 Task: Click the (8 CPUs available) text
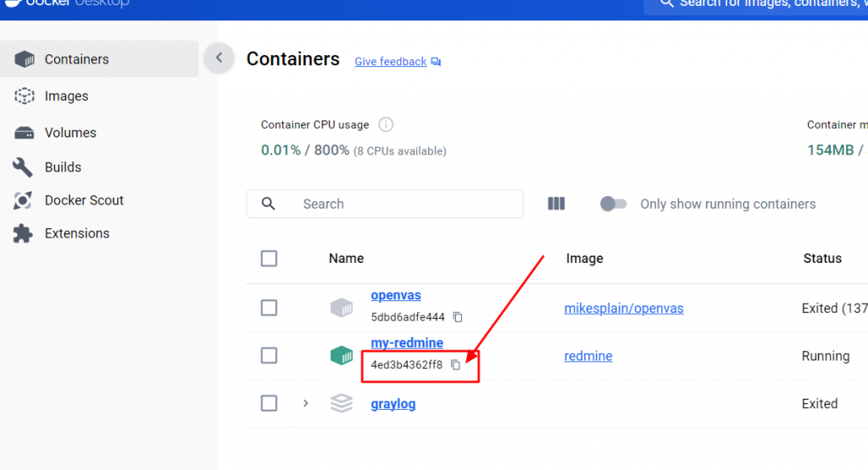[400, 151]
